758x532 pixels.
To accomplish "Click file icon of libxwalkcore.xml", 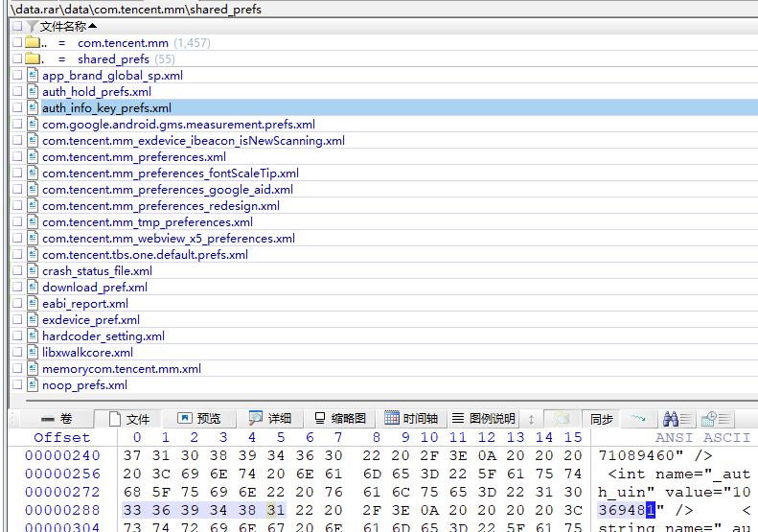I will point(32,353).
